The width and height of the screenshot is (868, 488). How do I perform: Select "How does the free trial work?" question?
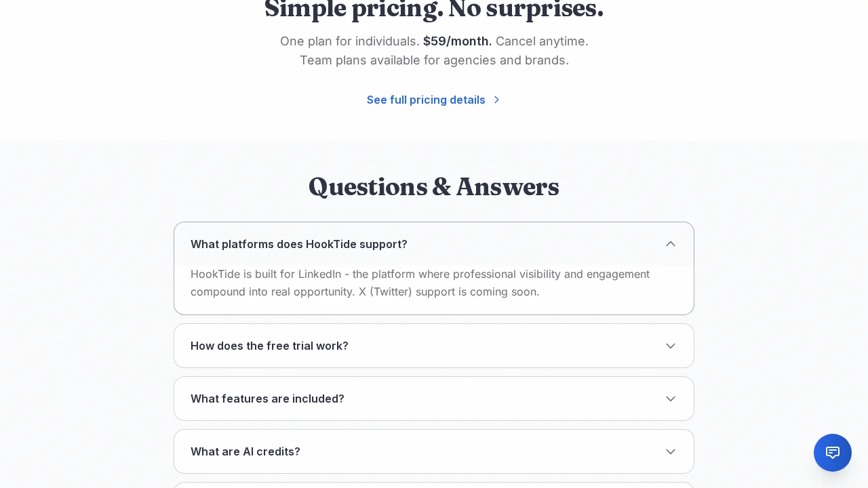[x=269, y=346]
